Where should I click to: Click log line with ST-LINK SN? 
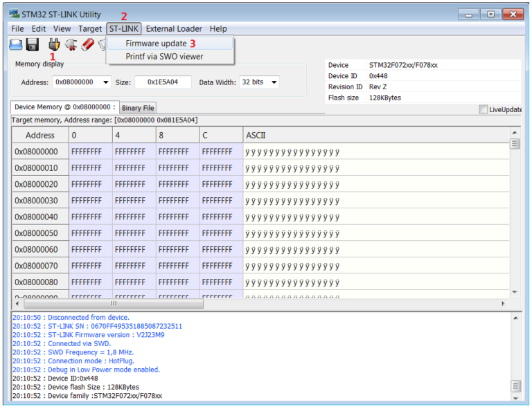pos(98,326)
